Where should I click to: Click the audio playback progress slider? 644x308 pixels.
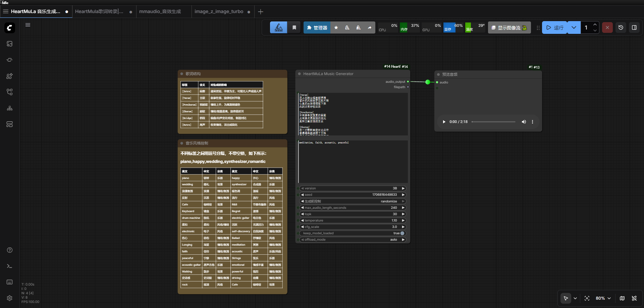[493, 122]
